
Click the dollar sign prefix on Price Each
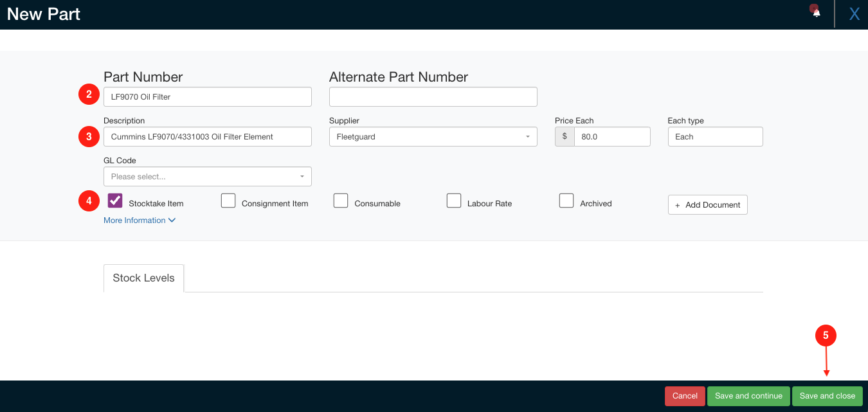pyautogui.click(x=564, y=136)
